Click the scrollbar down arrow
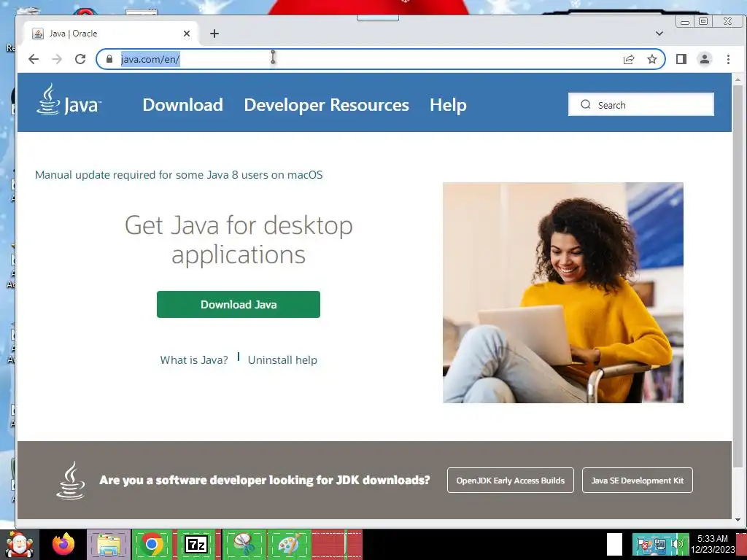 (738, 520)
